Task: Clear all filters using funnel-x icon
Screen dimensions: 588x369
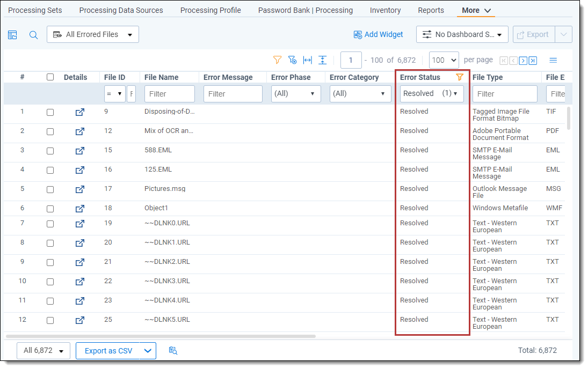Action: (x=292, y=60)
